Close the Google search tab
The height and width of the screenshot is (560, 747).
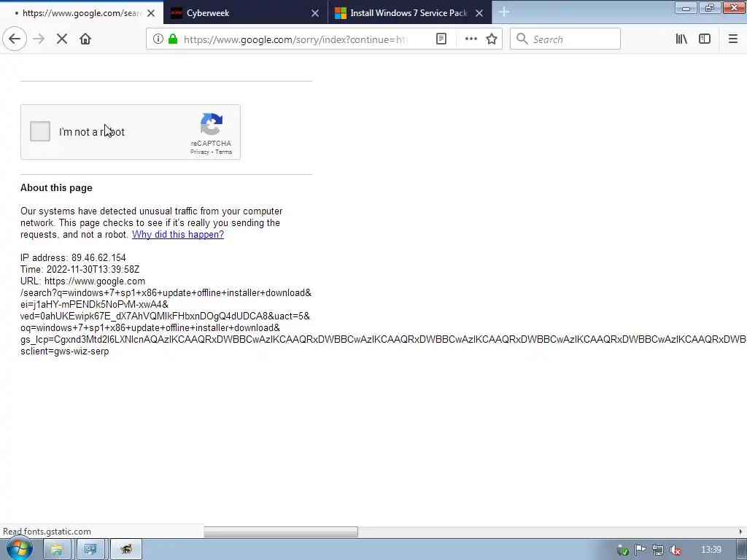pyautogui.click(x=151, y=13)
